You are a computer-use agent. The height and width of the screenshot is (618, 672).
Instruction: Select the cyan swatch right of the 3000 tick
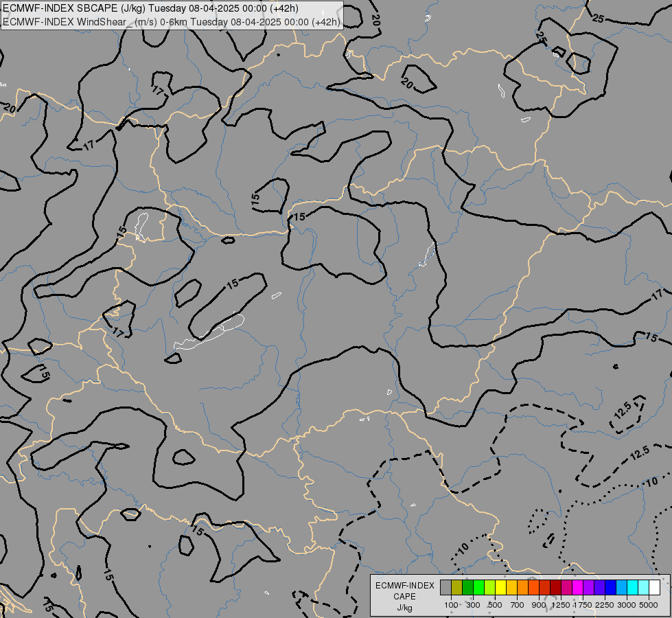[633, 587]
